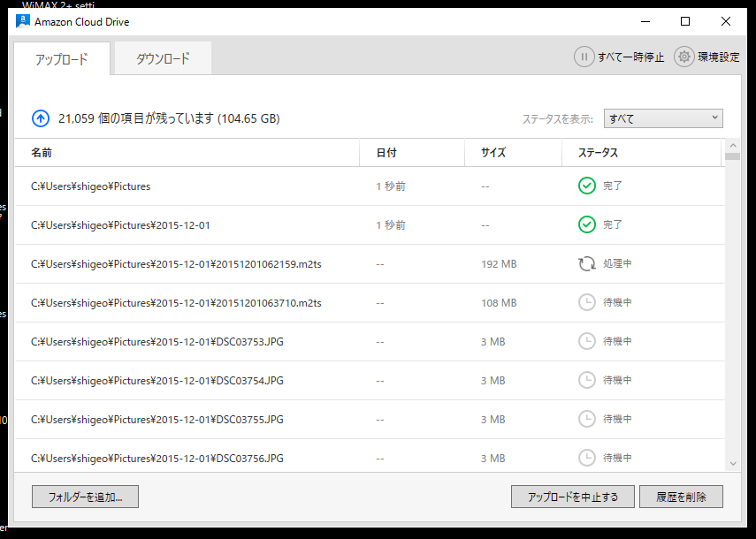Click the アップロードを中止する button
The height and width of the screenshot is (539, 756).
pyautogui.click(x=573, y=497)
